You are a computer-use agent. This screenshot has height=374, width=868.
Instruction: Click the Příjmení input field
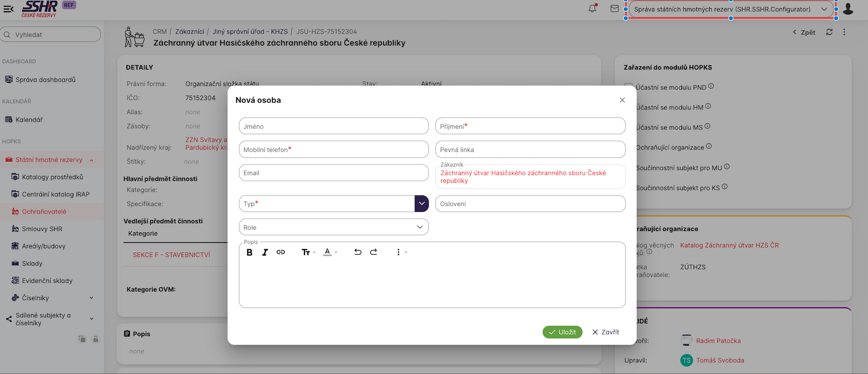pos(530,126)
